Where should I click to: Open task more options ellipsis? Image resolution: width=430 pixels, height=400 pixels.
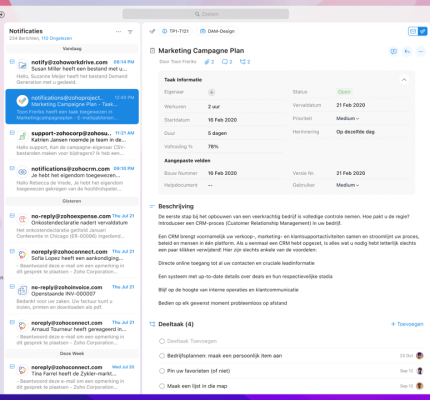(x=421, y=52)
